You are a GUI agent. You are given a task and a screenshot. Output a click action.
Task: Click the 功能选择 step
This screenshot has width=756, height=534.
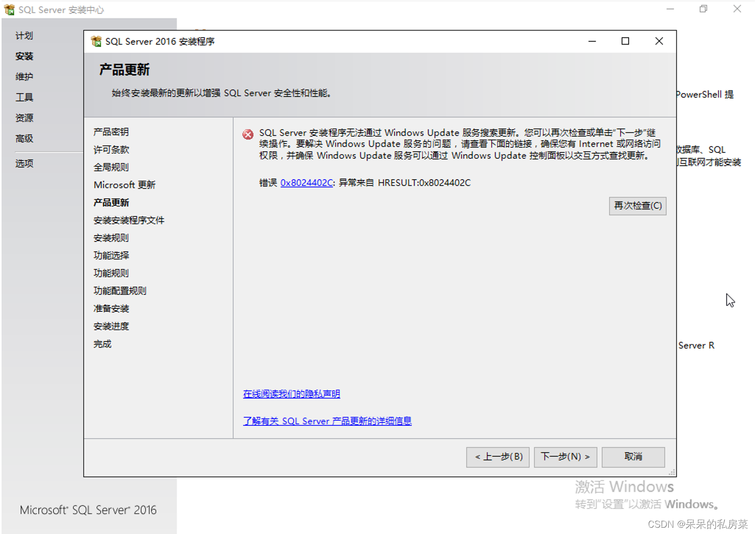(x=111, y=255)
